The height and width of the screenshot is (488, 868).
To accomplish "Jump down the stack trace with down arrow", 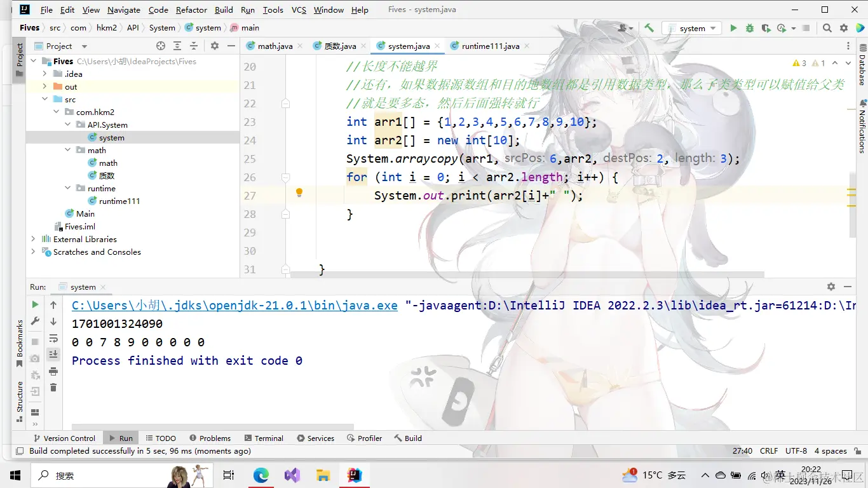I will coord(53,322).
